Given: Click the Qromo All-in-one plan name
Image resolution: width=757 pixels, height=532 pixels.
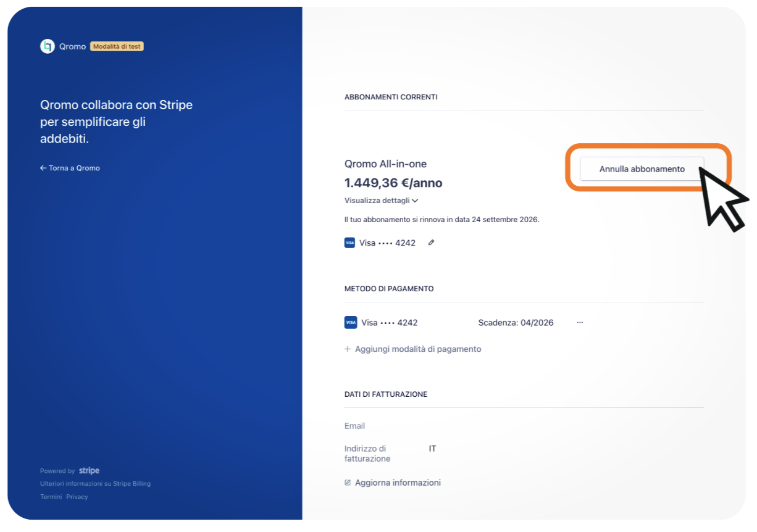Looking at the screenshot, I should pyautogui.click(x=385, y=164).
